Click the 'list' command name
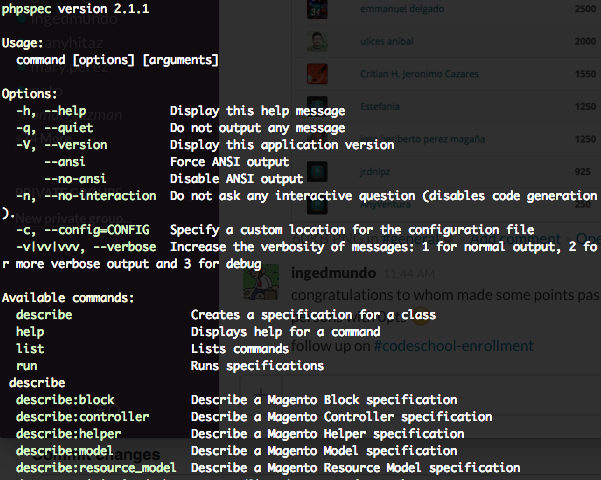 (x=30, y=349)
